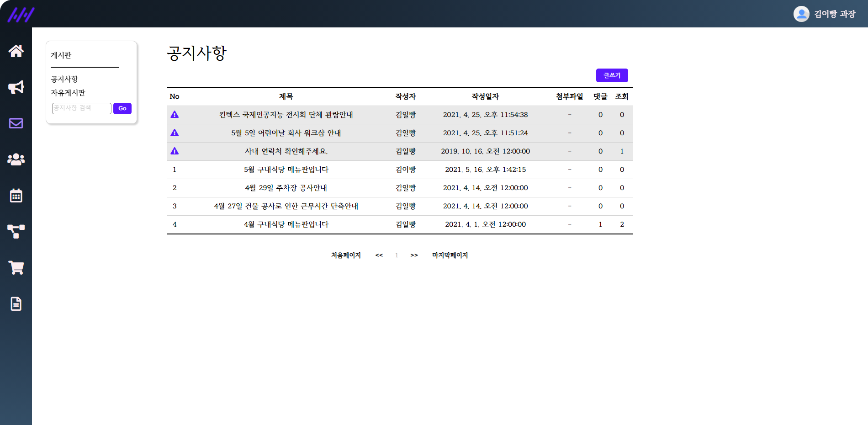The height and width of the screenshot is (425, 868).
Task: Click the 공지사항 page title
Action: (196, 53)
